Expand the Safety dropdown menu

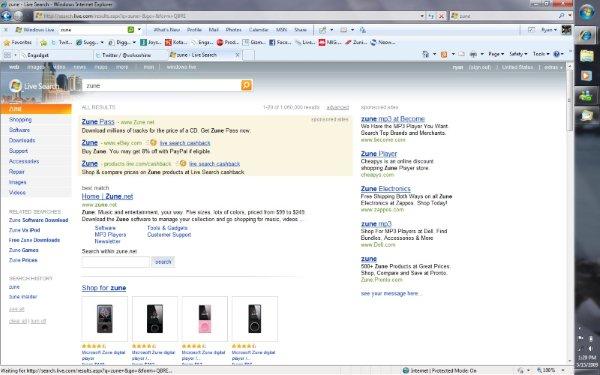coord(518,54)
